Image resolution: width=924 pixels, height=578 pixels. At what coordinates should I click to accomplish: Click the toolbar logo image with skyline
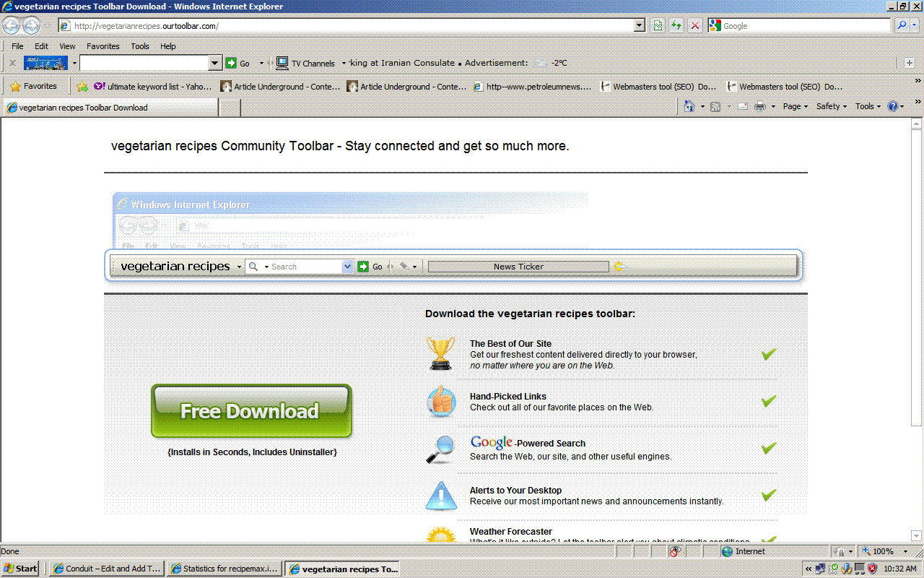coord(45,63)
